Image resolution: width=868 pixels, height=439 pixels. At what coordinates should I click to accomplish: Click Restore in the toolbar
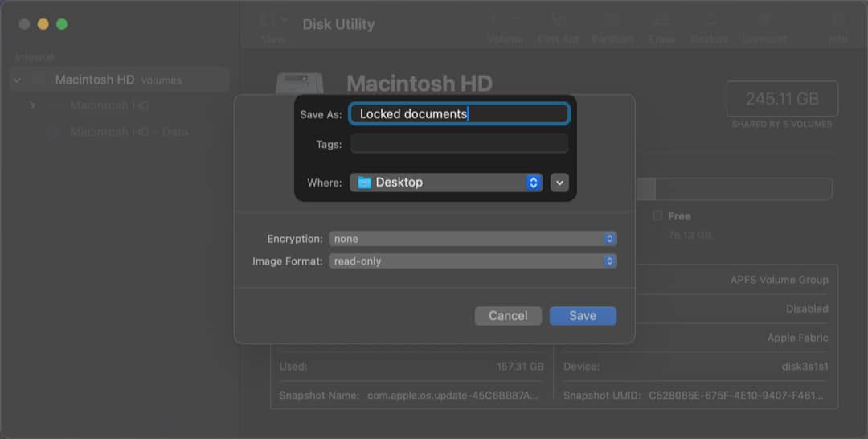click(x=710, y=29)
